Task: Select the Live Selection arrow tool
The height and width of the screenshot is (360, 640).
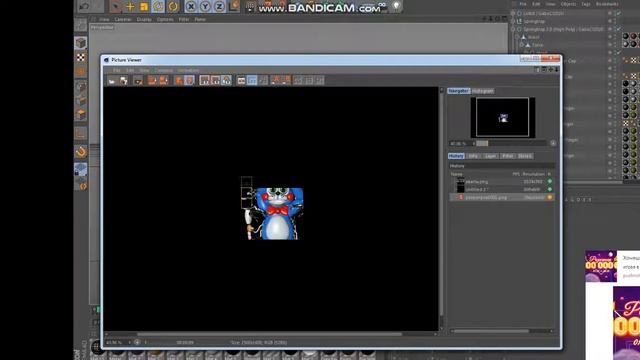Action: click(116, 7)
